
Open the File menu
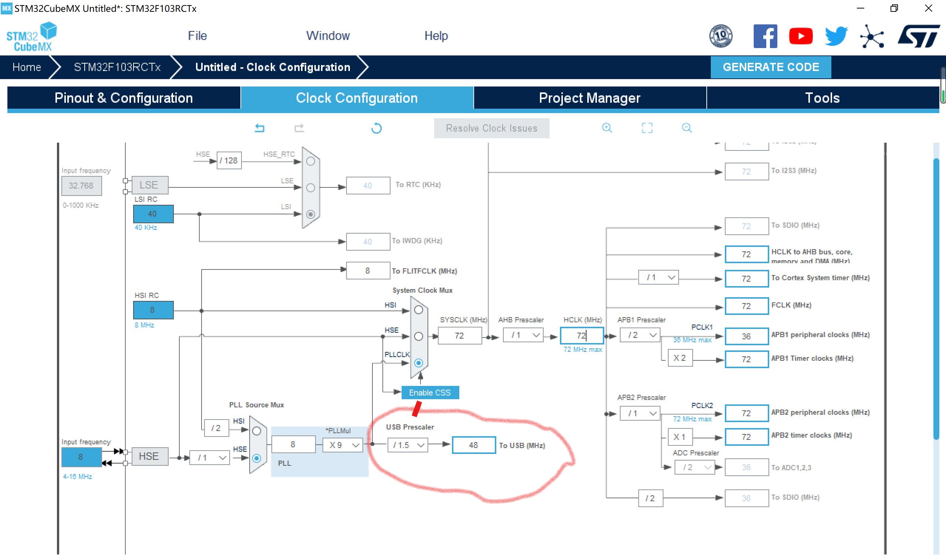197,36
